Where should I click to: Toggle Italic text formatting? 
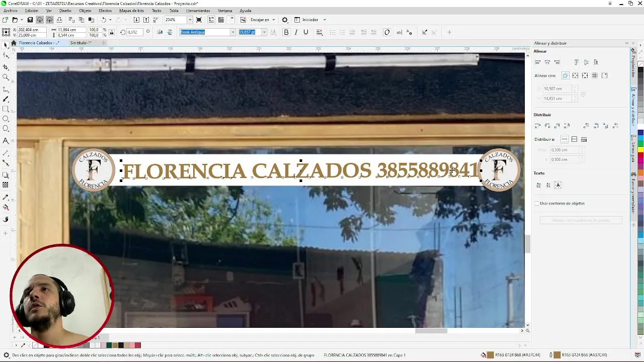296,32
